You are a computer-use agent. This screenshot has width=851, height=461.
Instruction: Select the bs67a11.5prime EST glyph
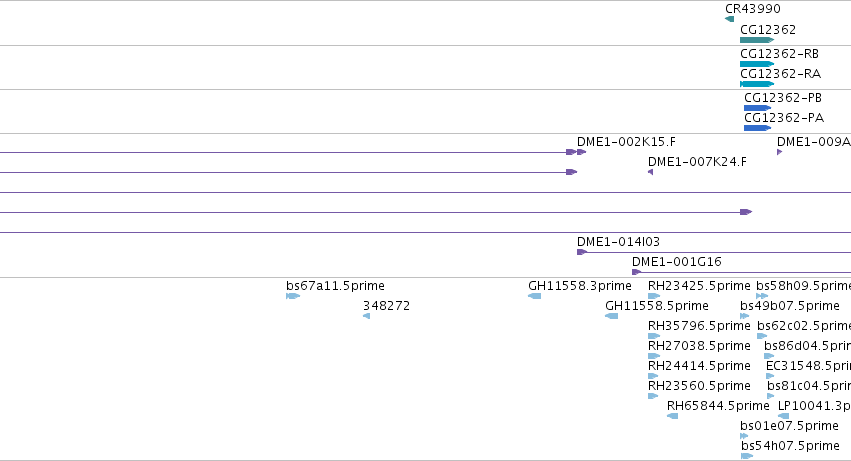(293, 296)
